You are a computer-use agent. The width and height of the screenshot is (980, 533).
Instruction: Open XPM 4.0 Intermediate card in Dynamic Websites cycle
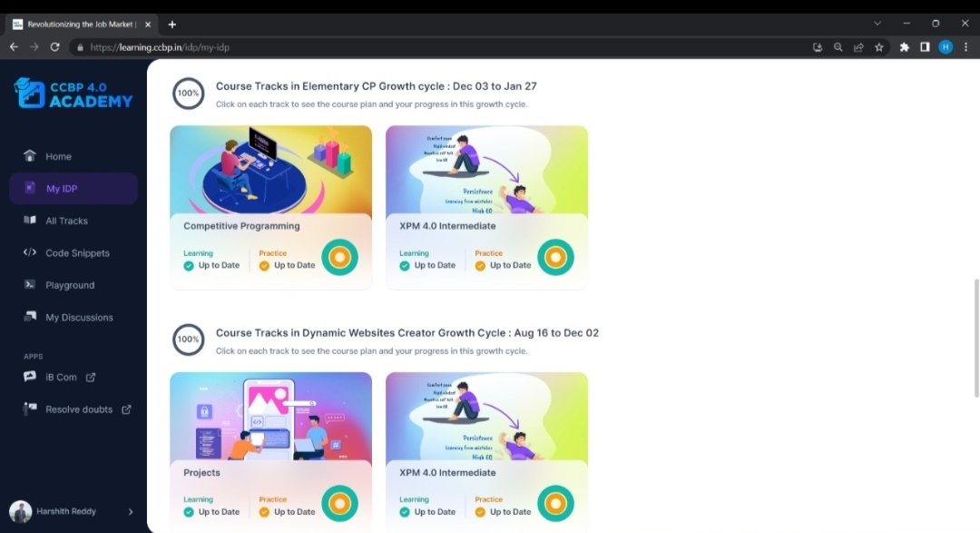tap(487, 451)
